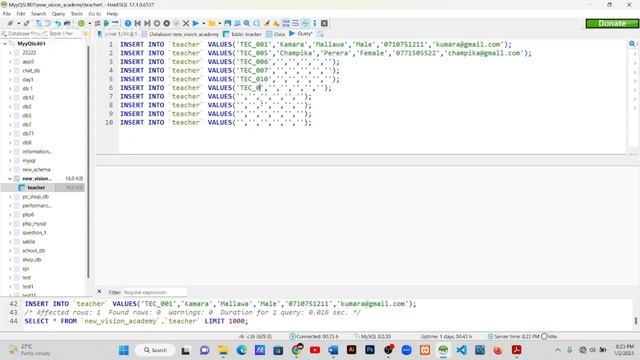Screen dimensions: 640x360
Task: Click the favorites star in the filter bar
Action: coord(85,34)
